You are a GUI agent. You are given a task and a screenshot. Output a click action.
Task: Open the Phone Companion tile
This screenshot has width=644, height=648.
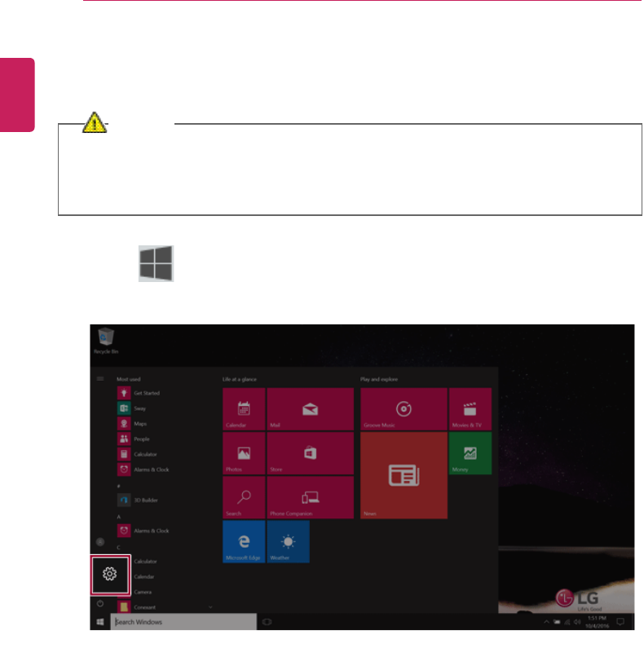pos(310,497)
